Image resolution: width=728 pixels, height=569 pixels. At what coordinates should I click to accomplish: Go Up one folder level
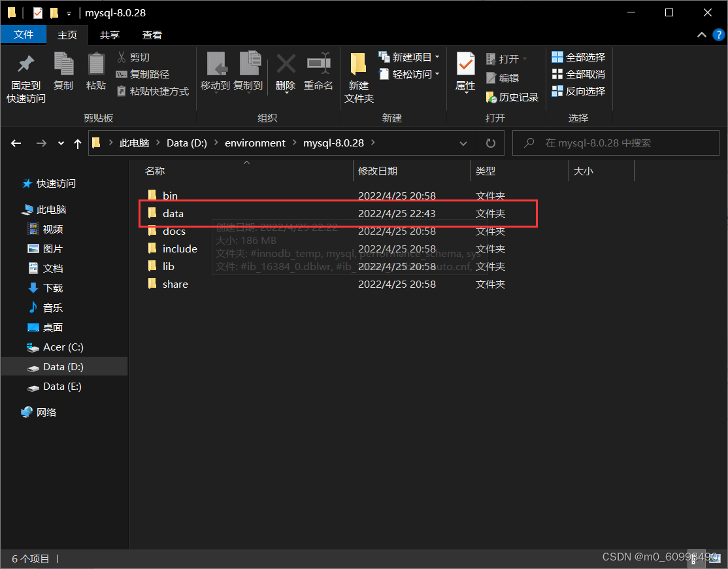tap(78, 143)
